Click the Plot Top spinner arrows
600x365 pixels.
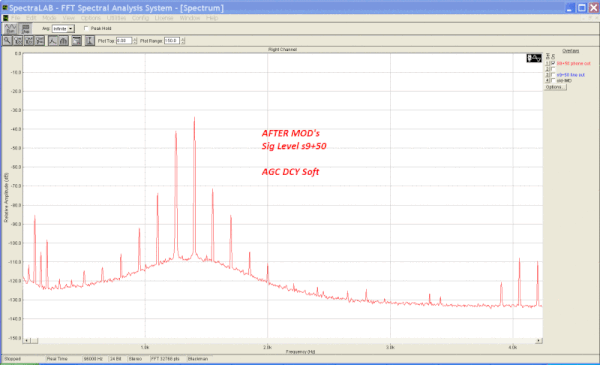coord(135,41)
